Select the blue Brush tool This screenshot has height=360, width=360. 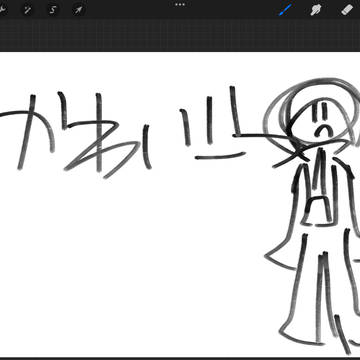click(x=286, y=10)
